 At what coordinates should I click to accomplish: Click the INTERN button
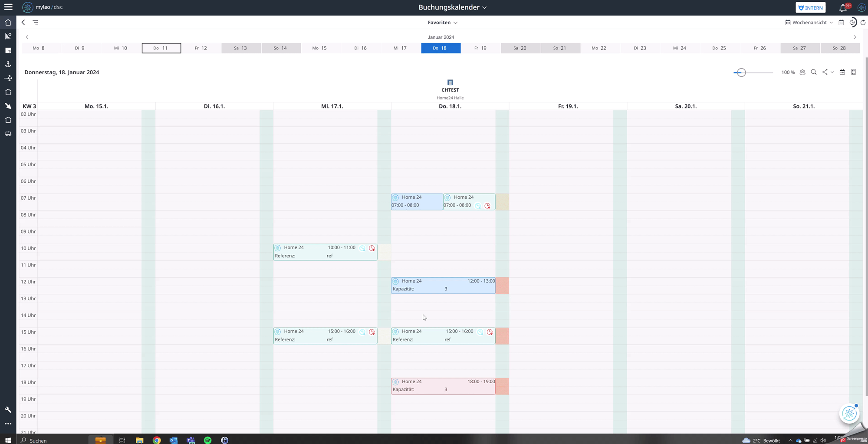point(810,7)
